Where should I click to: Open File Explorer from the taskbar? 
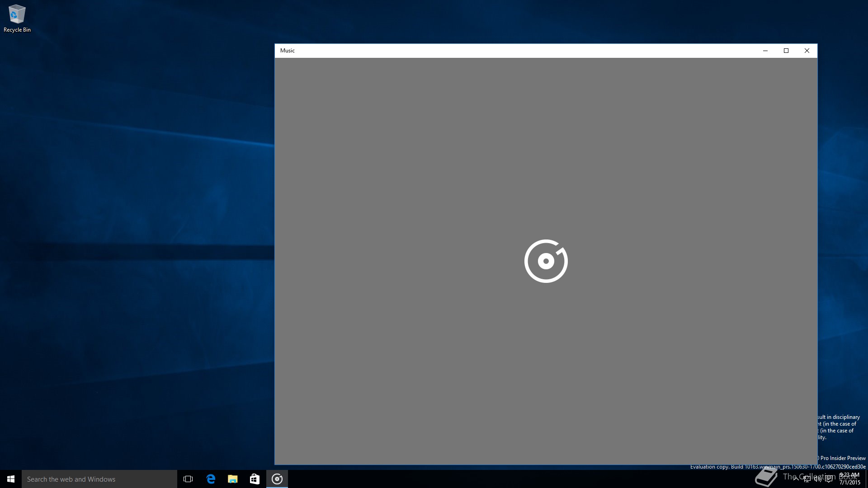coord(232,479)
